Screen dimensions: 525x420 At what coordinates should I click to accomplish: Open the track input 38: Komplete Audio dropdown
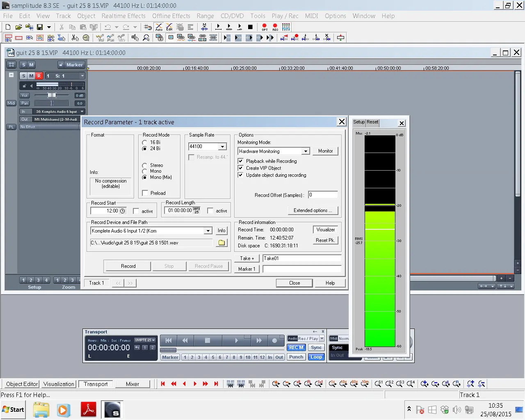point(82,112)
